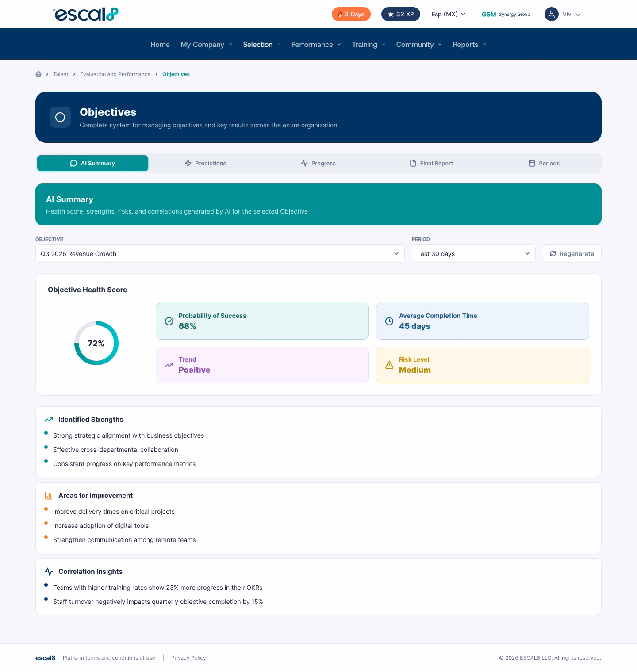
Task: Switch to the Final Report tab
Action: tap(431, 163)
